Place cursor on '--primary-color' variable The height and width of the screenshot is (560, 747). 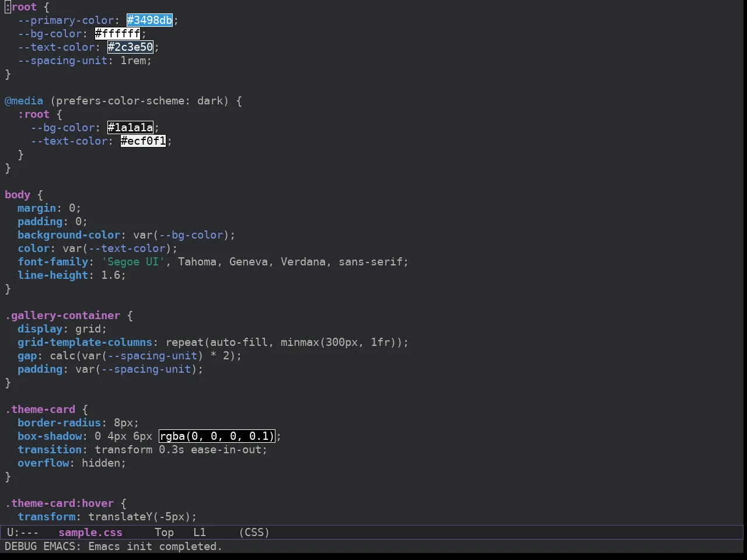tap(66, 20)
